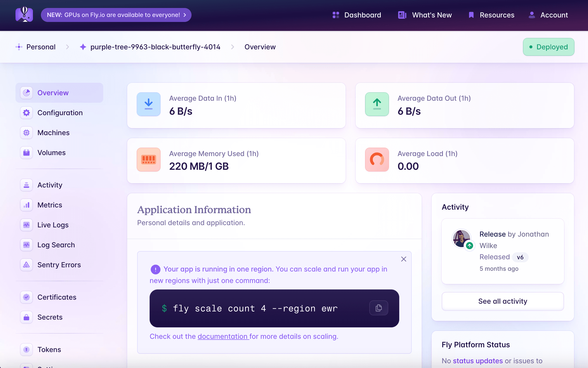The image size is (588, 368).
Task: Click the Configuration sidebar icon
Action: [x=27, y=112]
